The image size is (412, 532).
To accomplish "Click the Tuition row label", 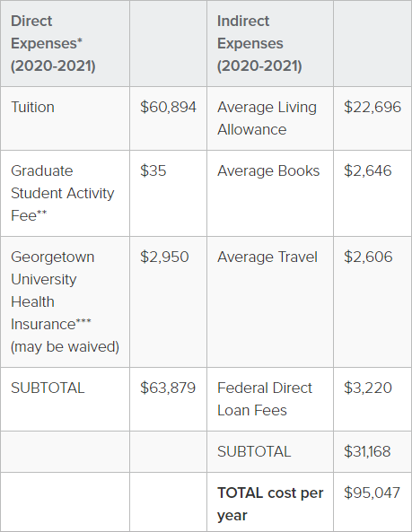I will click(32, 108).
